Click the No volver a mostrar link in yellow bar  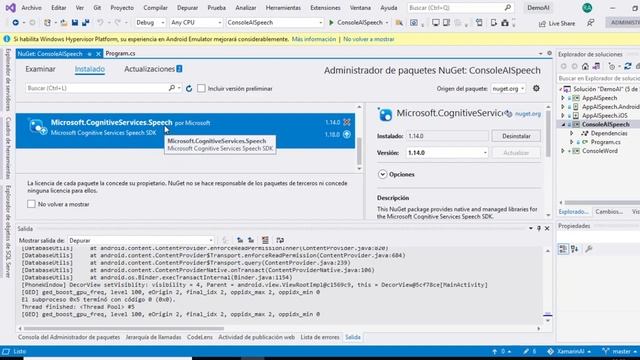(x=369, y=39)
